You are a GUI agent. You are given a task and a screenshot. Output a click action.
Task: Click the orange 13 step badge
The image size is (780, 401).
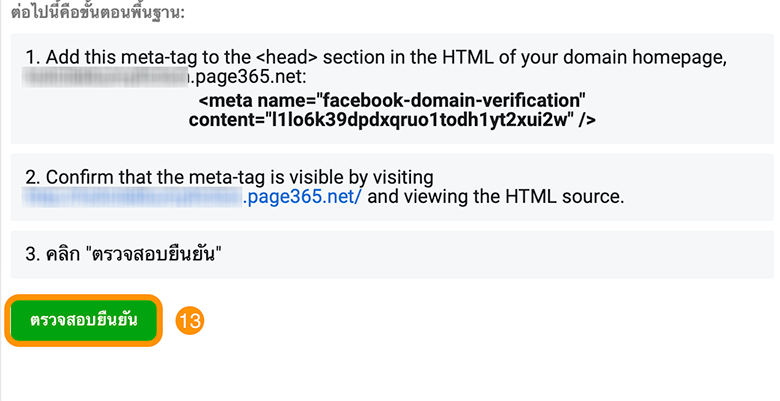click(x=190, y=320)
